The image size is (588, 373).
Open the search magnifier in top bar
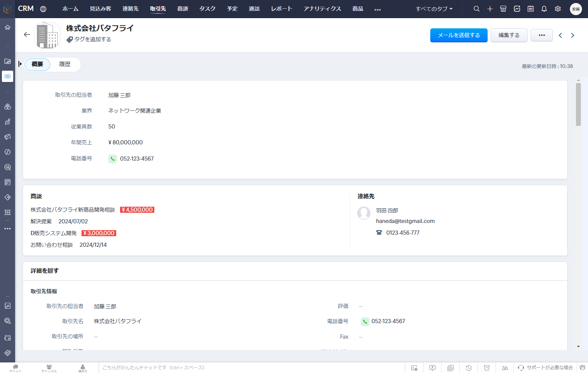(x=477, y=9)
